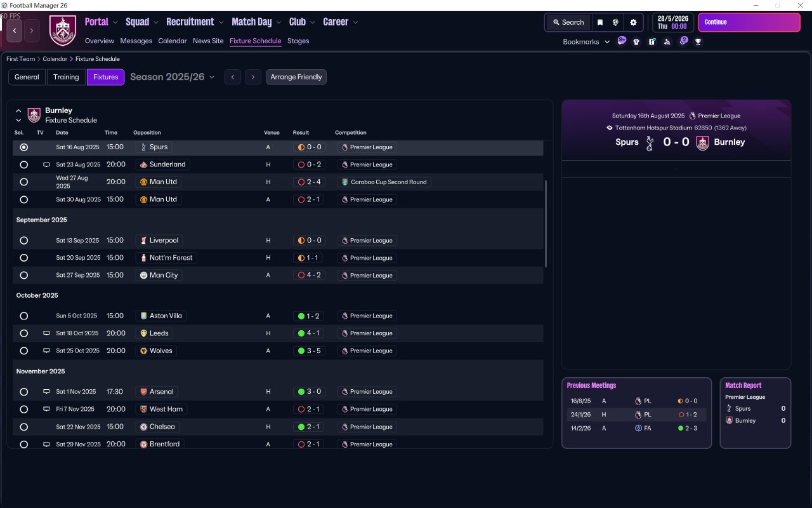Select the Nott'm Forest fixture radio button
This screenshot has width=812, height=508.
pos(24,258)
